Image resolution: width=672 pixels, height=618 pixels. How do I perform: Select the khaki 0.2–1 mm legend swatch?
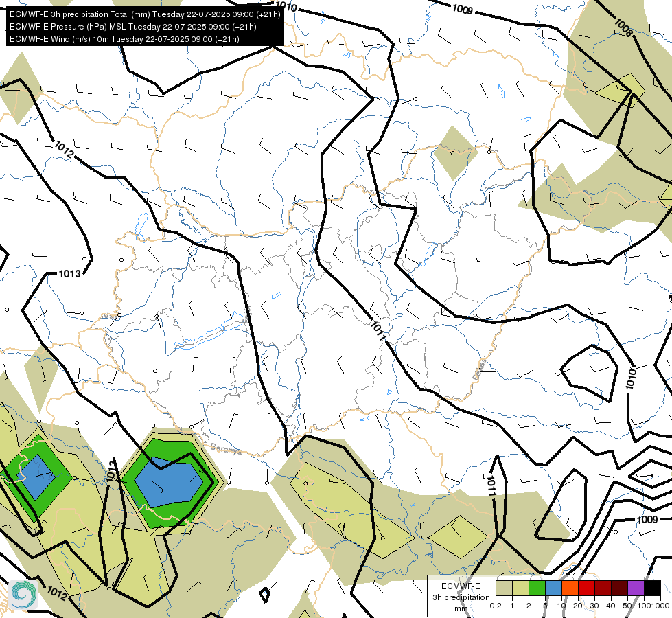(504, 588)
